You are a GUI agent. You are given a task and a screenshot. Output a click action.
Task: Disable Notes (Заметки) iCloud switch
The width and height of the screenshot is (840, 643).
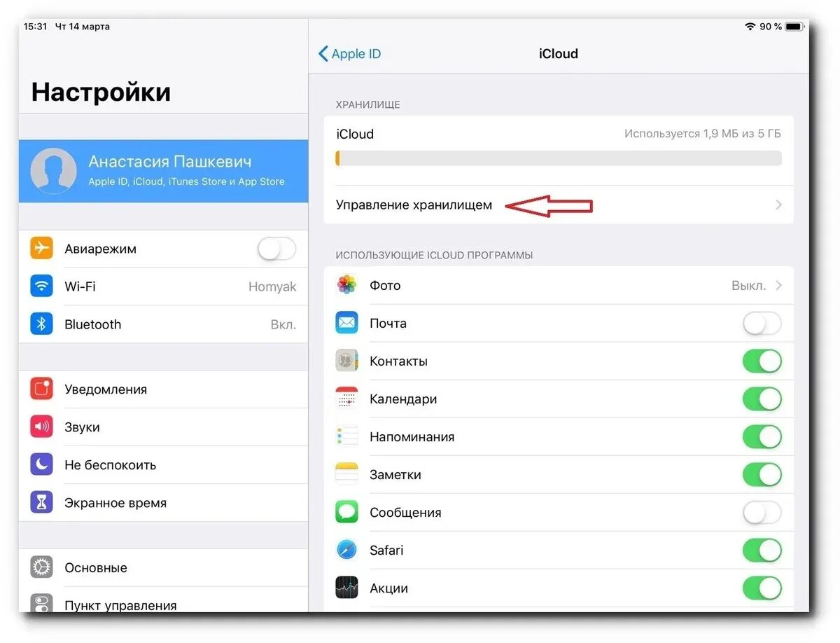762,474
